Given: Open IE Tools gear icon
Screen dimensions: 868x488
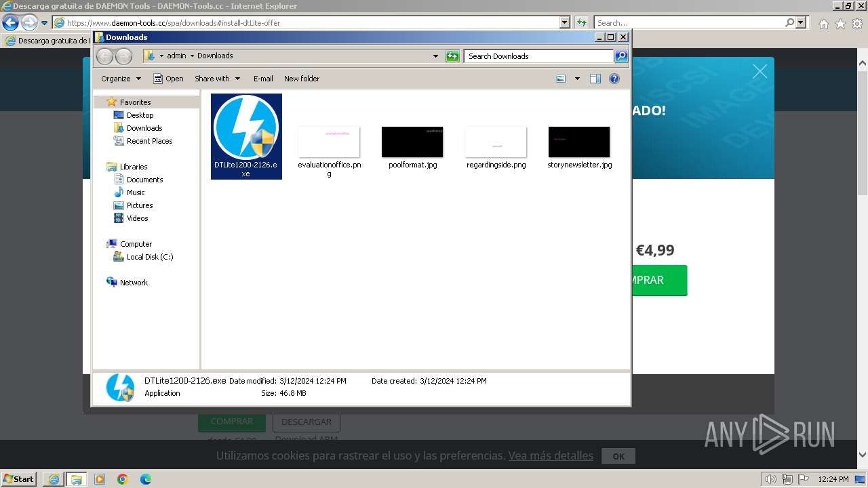Looking at the screenshot, I should 857,24.
